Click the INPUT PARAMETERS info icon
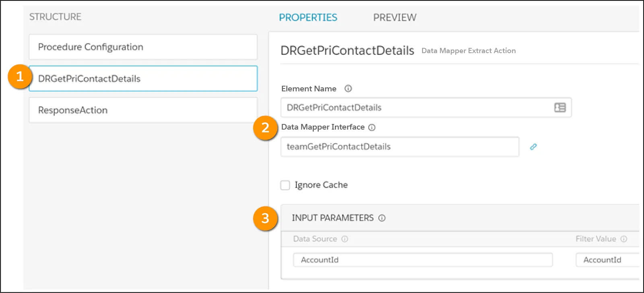The image size is (644, 293). pos(382,218)
